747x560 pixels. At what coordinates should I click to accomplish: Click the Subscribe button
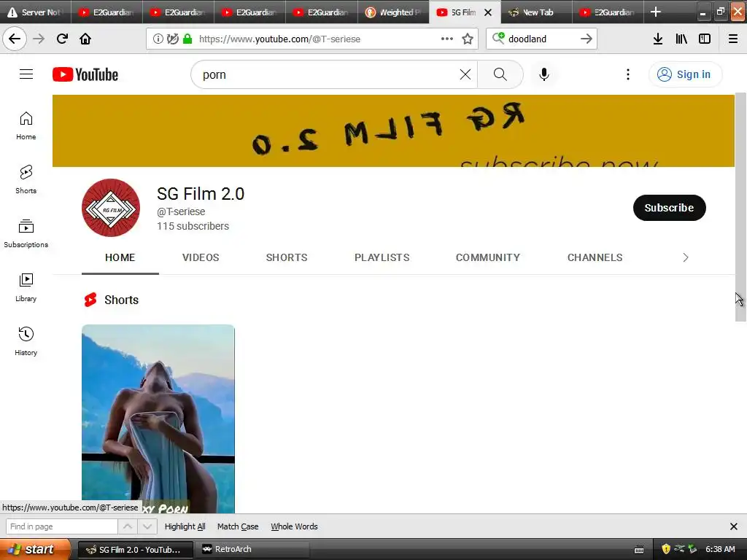[670, 208]
